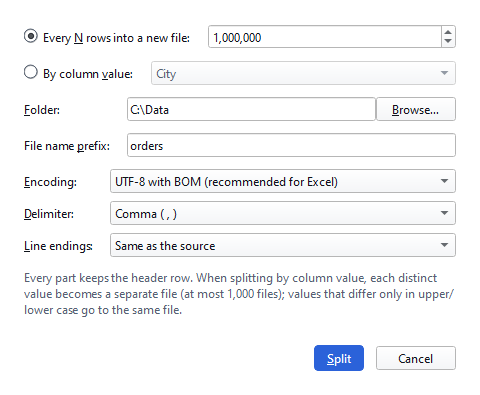Decrease the row count with the down arrow
Image resolution: width=480 pixels, height=395 pixels.
pos(448,41)
